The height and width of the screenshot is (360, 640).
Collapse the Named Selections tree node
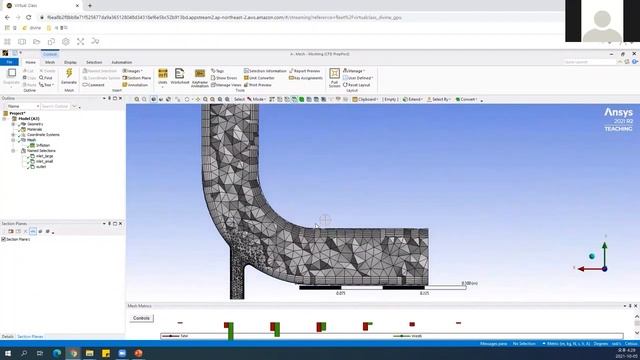tap(13, 151)
